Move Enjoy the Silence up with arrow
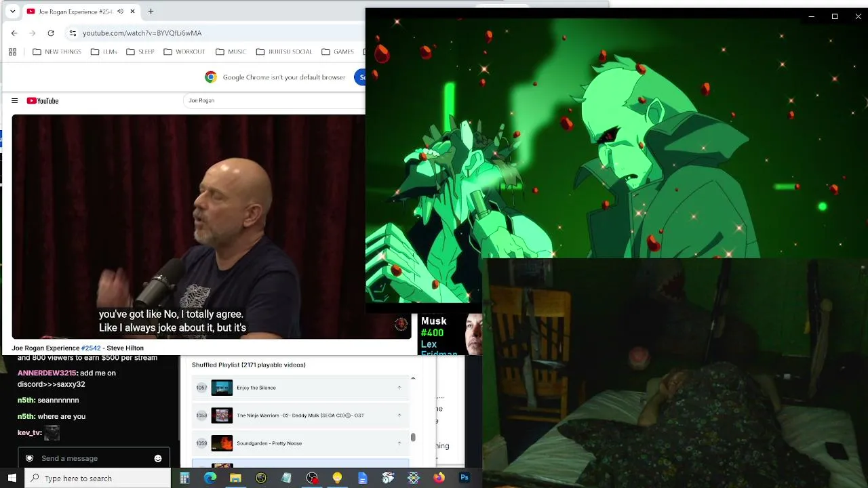 coord(399,388)
